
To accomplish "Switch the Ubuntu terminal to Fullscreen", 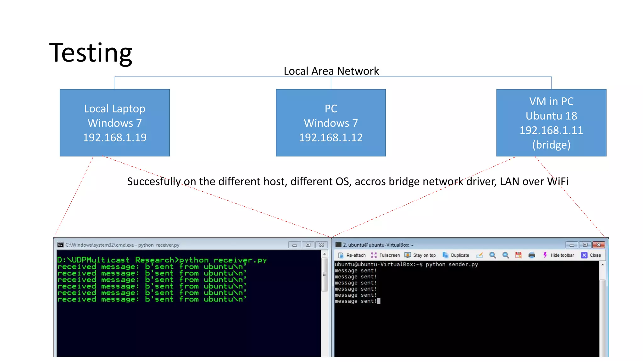I will tap(386, 255).
